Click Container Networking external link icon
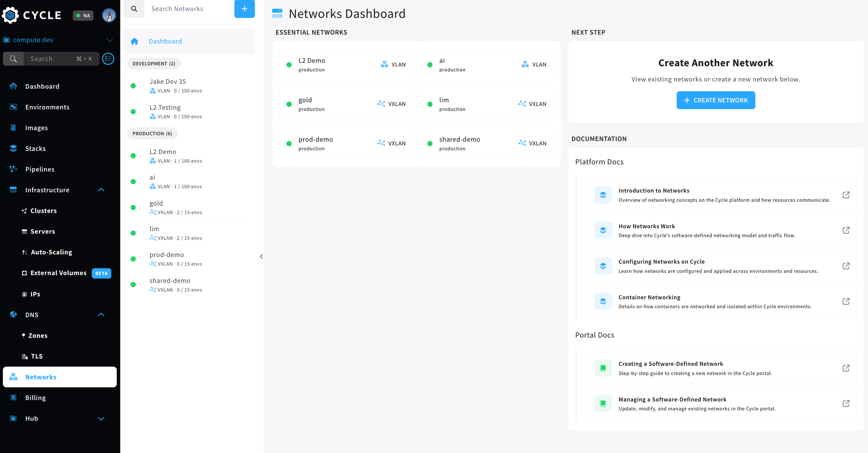868x453 pixels. coord(846,301)
